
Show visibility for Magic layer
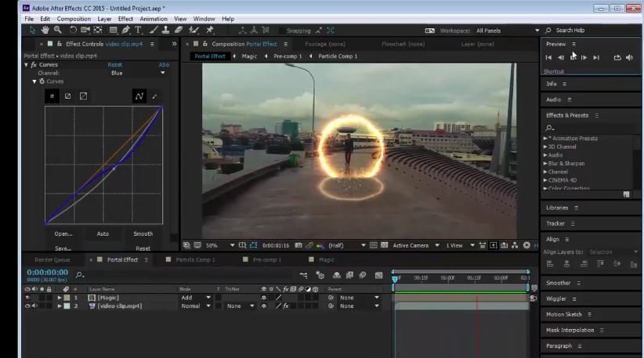(x=27, y=298)
